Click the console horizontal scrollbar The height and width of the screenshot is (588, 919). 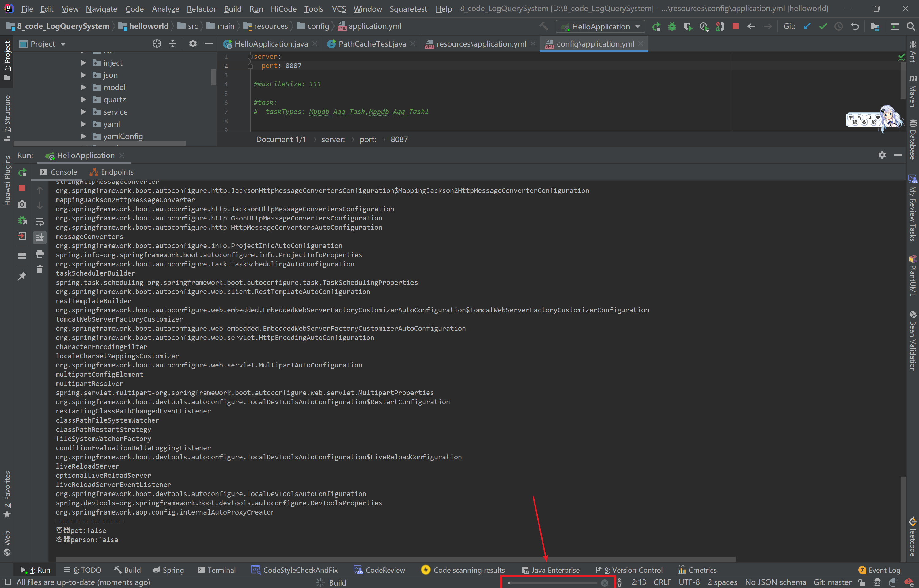pyautogui.click(x=395, y=559)
